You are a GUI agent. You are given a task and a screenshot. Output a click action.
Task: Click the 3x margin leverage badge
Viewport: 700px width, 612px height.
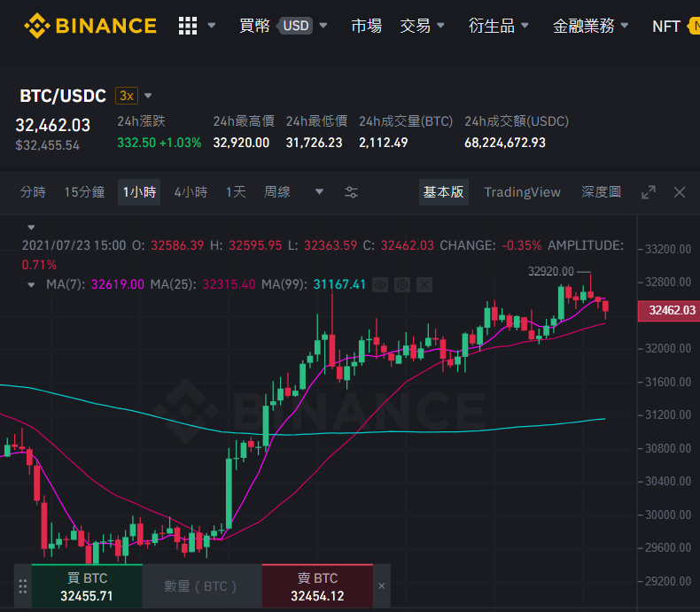(x=127, y=96)
